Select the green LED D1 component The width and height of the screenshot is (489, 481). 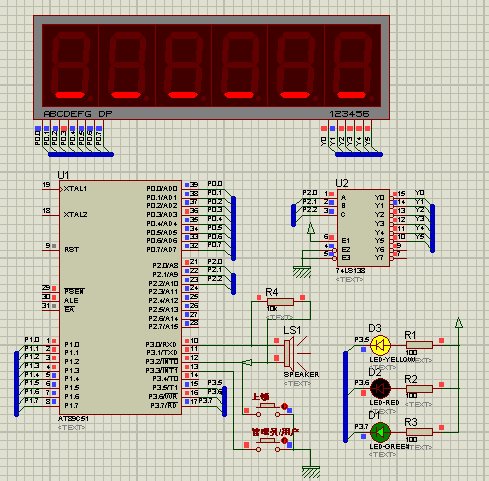(x=380, y=432)
